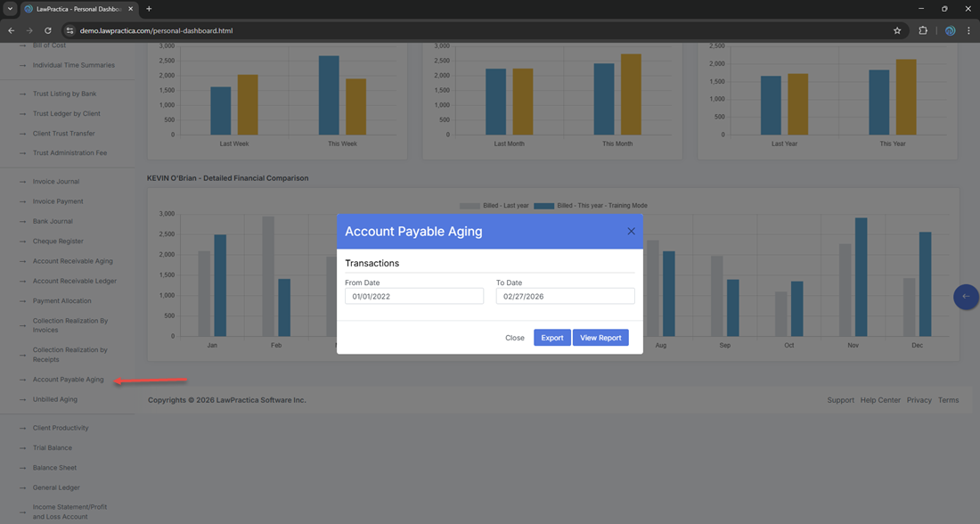This screenshot has height=524, width=980.
Task: Bookmark this page with the star icon
Action: click(x=897, y=30)
